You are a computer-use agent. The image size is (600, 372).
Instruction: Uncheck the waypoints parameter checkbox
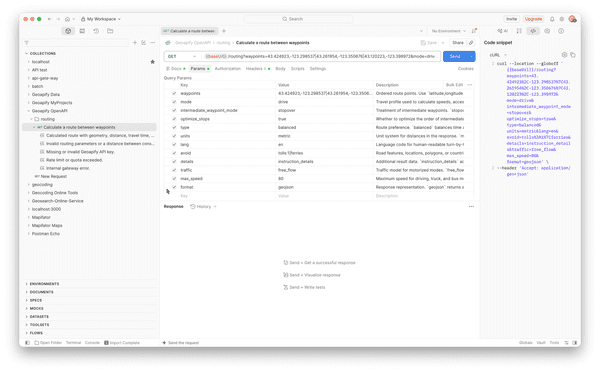coord(174,93)
